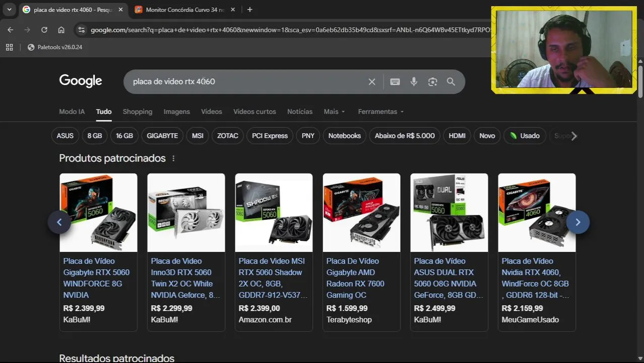The width and height of the screenshot is (644, 363).
Task: Open the Gigabyte RTX 5060 WINDFORCE product image
Action: [98, 213]
